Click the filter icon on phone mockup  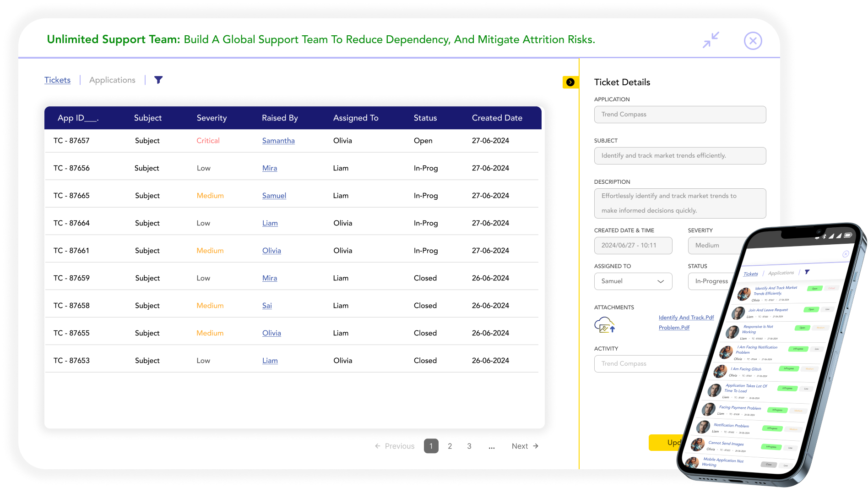tap(807, 272)
